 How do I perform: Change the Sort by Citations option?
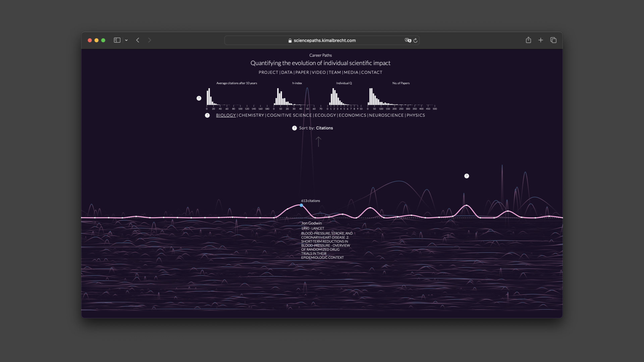[x=324, y=128]
